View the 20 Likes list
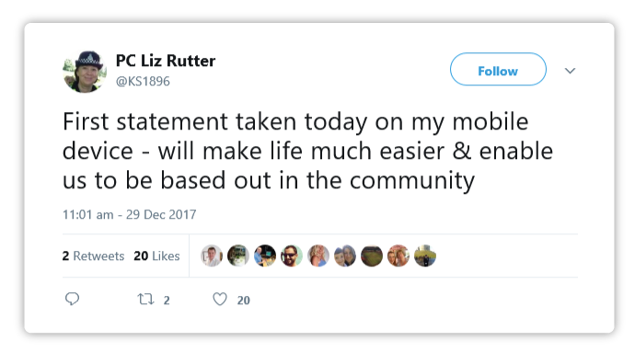 coord(156,256)
